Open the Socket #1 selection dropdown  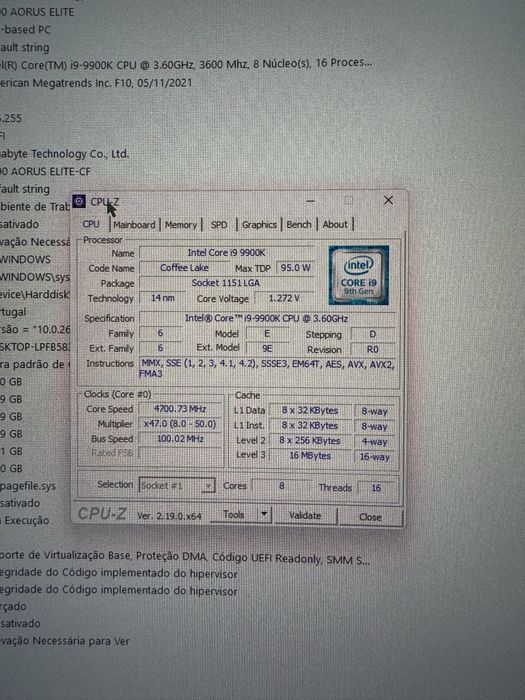pyautogui.click(x=177, y=485)
